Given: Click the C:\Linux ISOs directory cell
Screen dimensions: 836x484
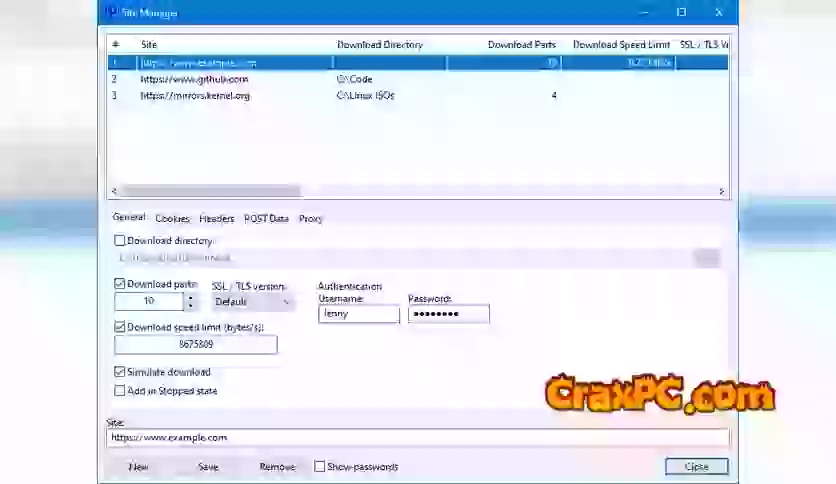Looking at the screenshot, I should click(x=365, y=96).
